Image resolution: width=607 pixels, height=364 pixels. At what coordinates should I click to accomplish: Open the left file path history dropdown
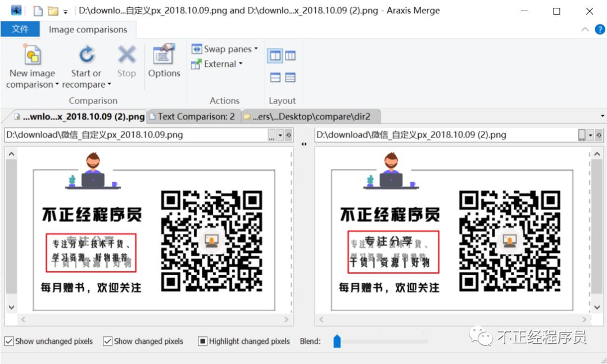(x=280, y=135)
